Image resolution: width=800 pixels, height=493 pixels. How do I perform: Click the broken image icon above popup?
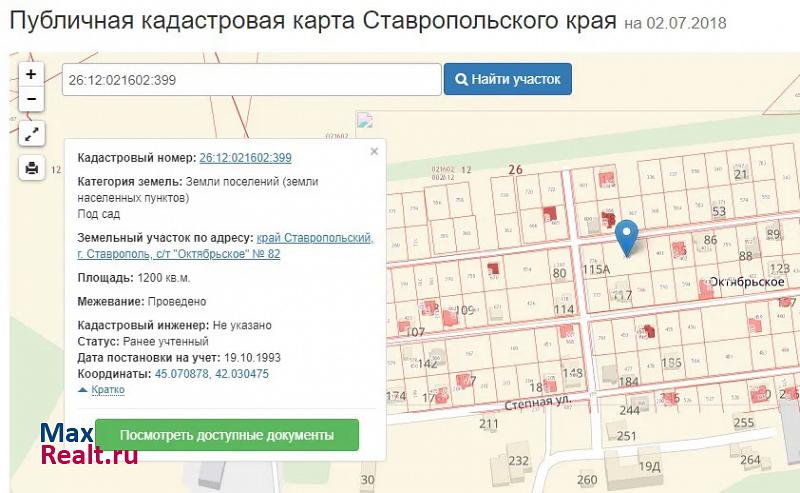click(363, 121)
